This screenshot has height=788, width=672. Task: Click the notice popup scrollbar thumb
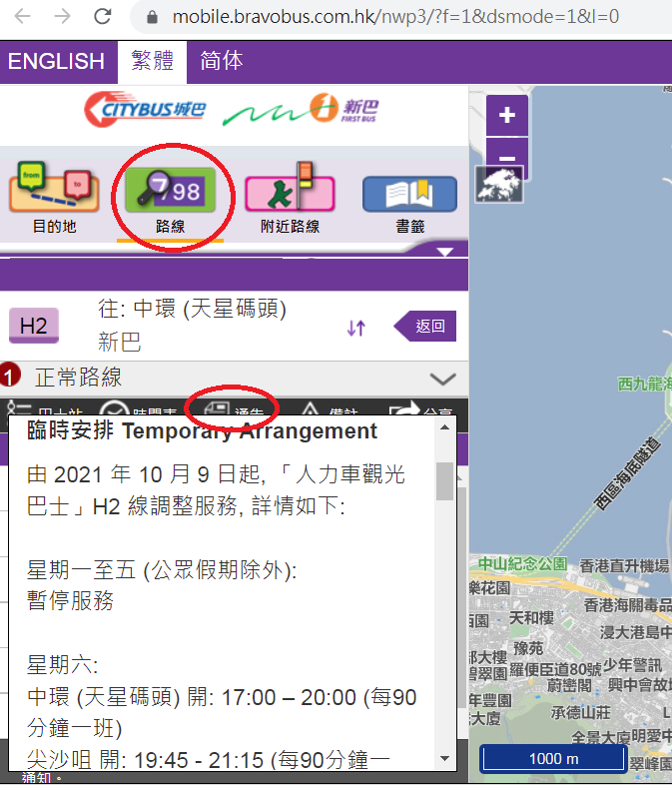pyautogui.click(x=444, y=481)
